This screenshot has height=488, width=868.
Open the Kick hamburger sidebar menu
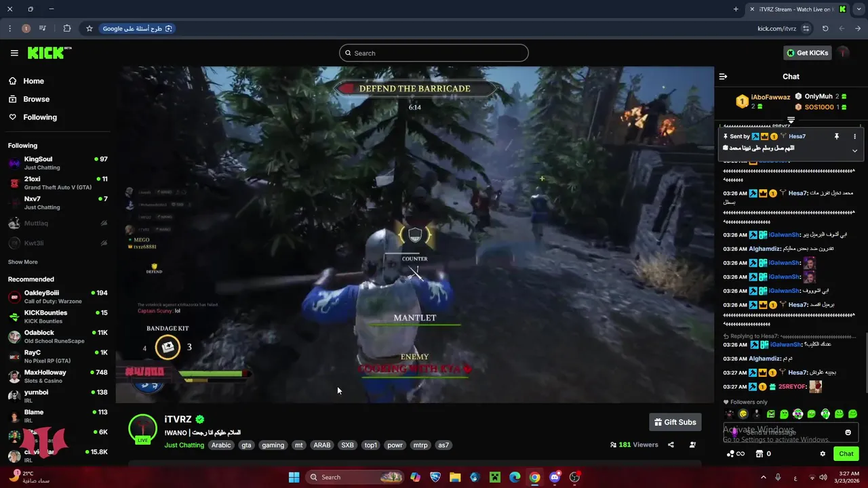[14, 53]
